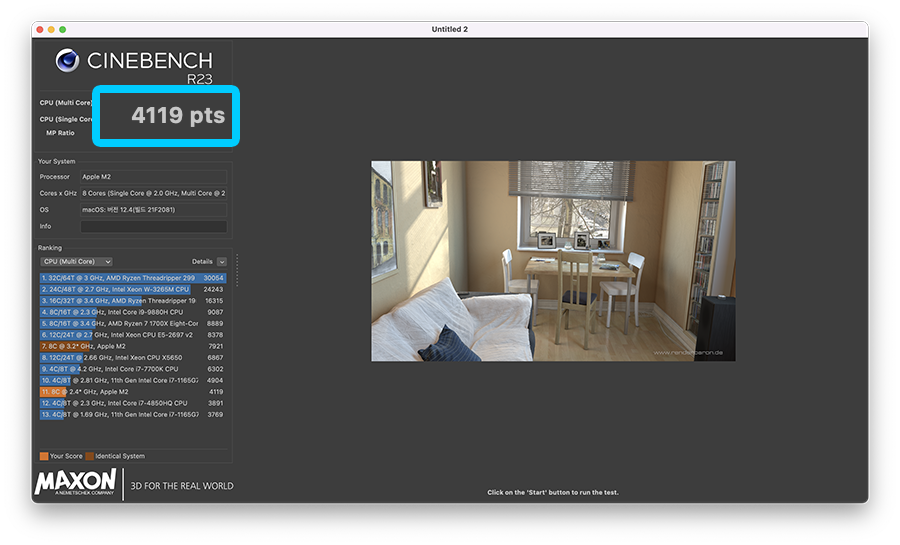Viewport: 900px width, 545px height.
Task: Click the dotted panel resize handle beside Ranking
Action: coord(237,270)
